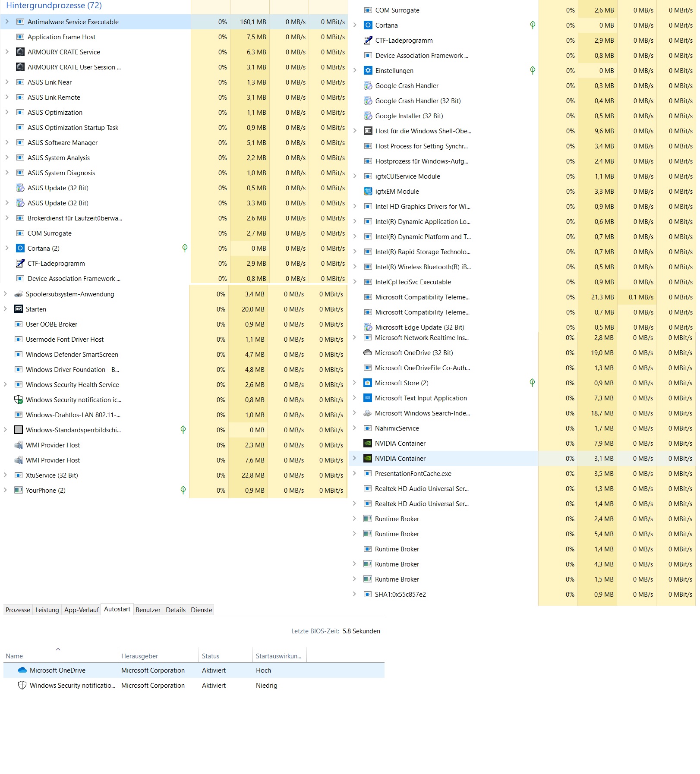Select the Autostart tab
Screen dimensions: 700x774
click(117, 609)
